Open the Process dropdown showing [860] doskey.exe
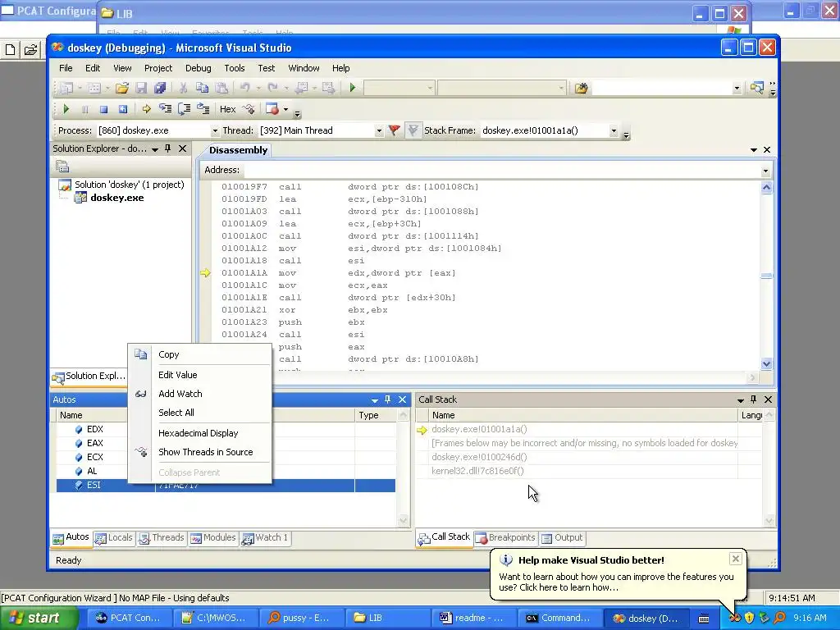840x630 pixels. click(x=215, y=130)
